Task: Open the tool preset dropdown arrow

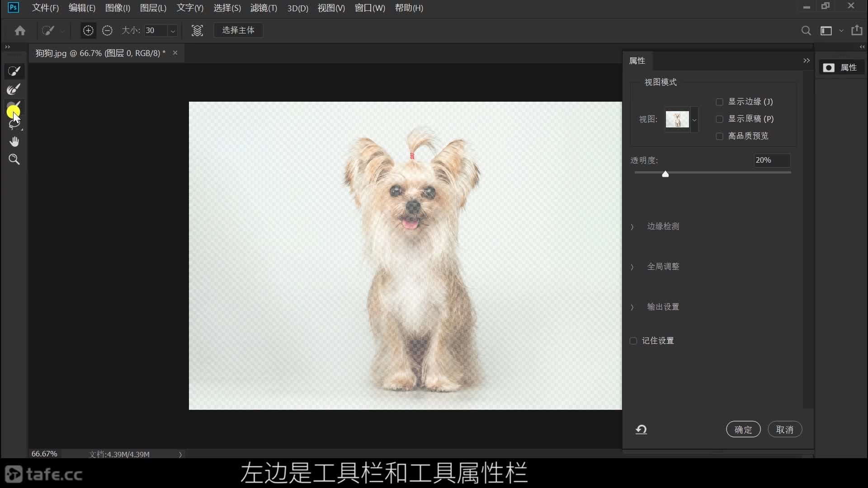Action: point(62,31)
